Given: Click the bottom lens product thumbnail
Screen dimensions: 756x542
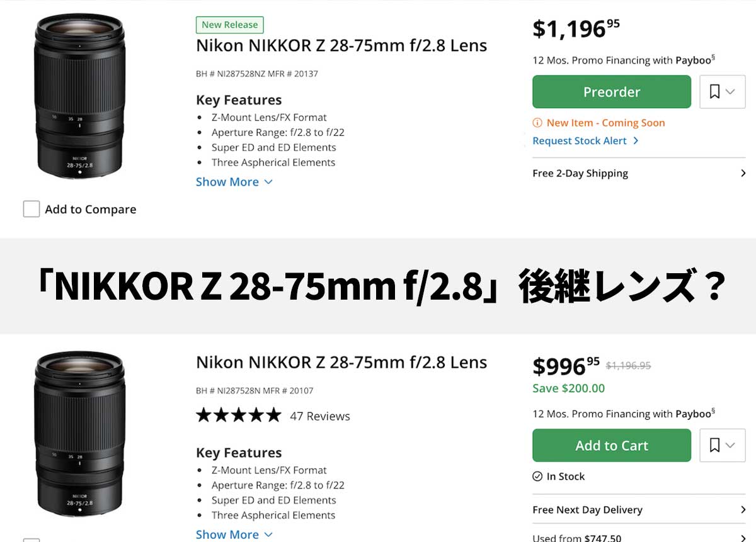Looking at the screenshot, I should (x=80, y=433).
